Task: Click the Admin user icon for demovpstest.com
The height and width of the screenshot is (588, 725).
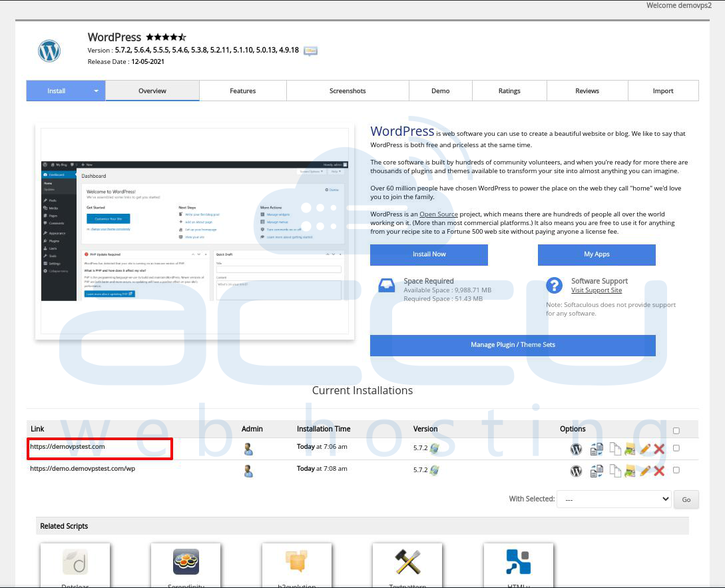Action: pos(248,449)
